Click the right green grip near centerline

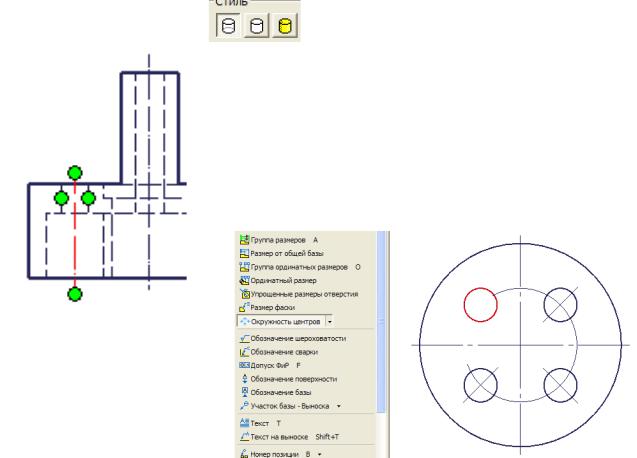89,198
